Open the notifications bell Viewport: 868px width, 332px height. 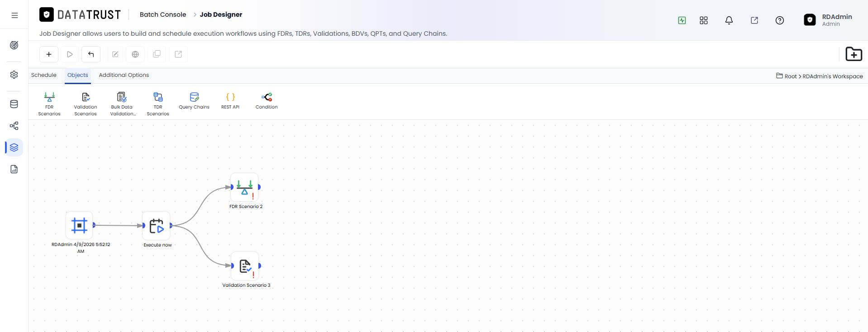pyautogui.click(x=729, y=20)
